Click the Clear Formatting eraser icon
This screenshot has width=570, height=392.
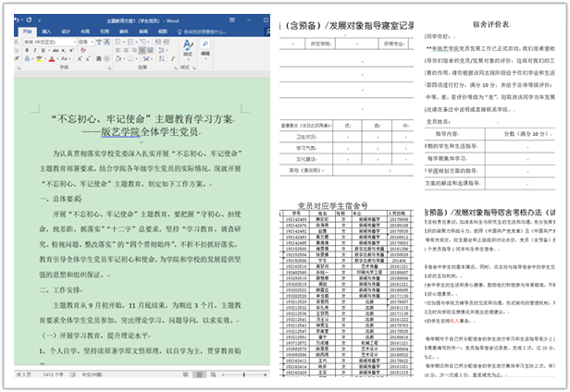(83, 50)
